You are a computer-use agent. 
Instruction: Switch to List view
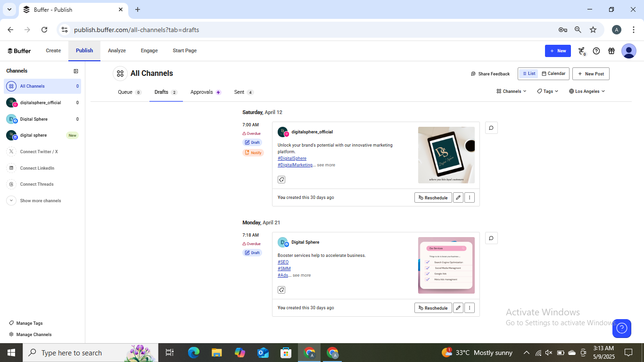pos(529,74)
